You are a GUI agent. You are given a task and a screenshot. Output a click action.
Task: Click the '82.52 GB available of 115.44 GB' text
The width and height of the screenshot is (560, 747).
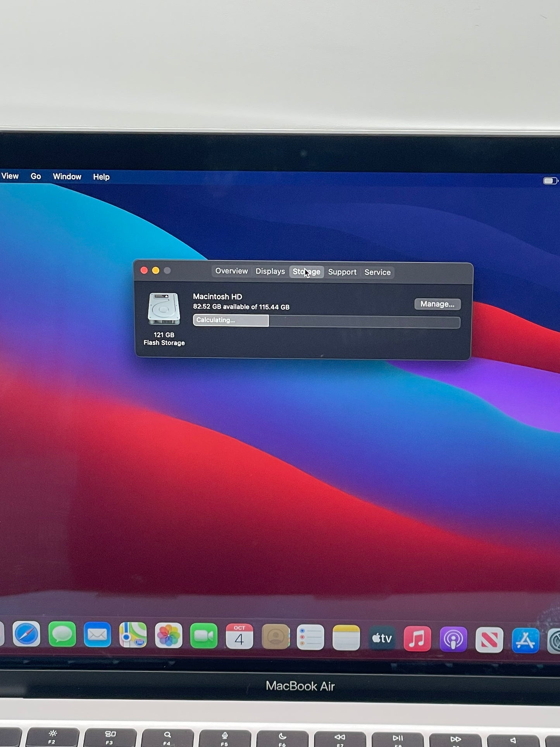pos(241,307)
